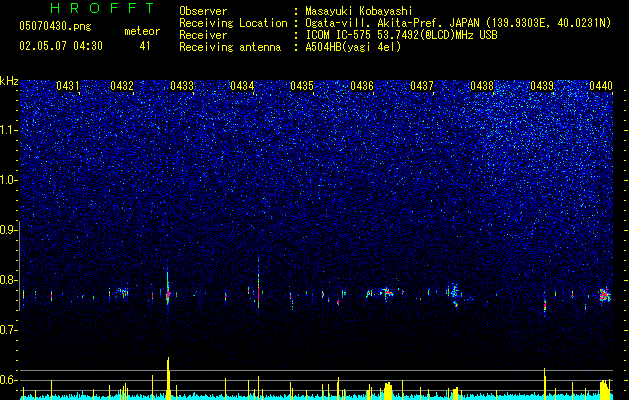Click the 0437 time marker
629x400 pixels.
pos(422,86)
